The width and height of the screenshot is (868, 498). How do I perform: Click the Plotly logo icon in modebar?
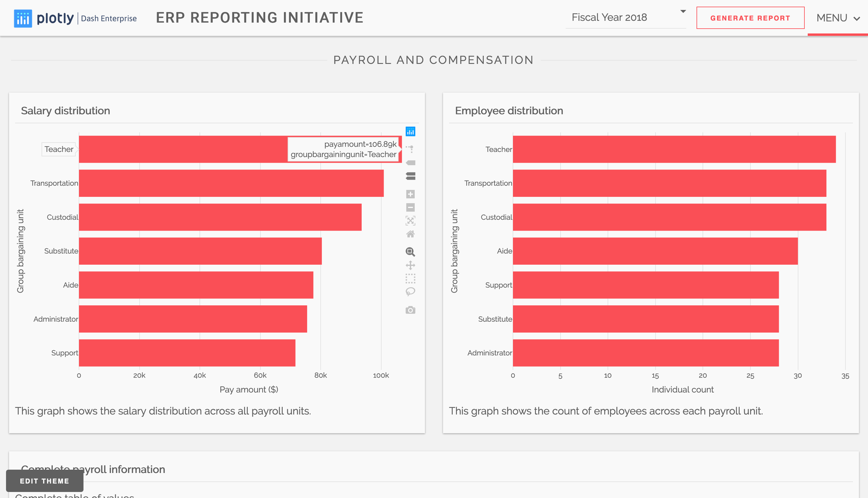410,131
